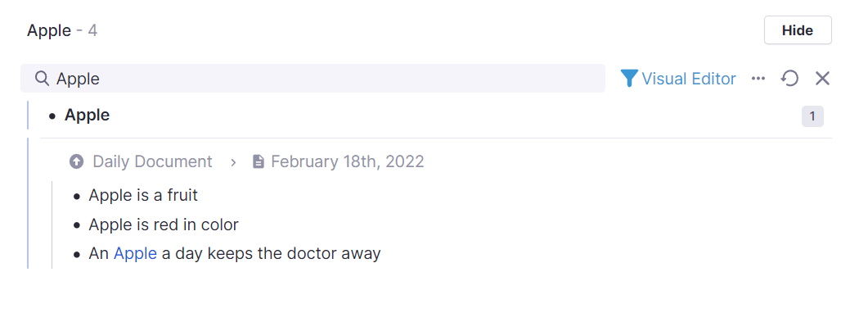Click the refresh search icon
Image resolution: width=868 pixels, height=313 pixels.
tap(789, 79)
